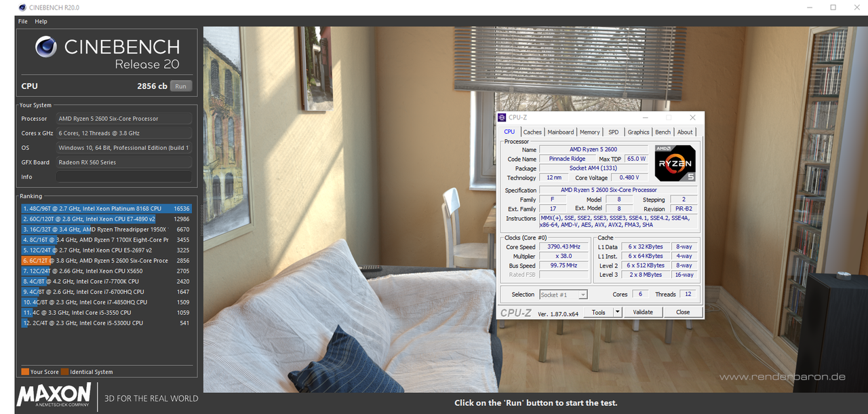Click the Your Score orange legend swatch

click(25, 372)
